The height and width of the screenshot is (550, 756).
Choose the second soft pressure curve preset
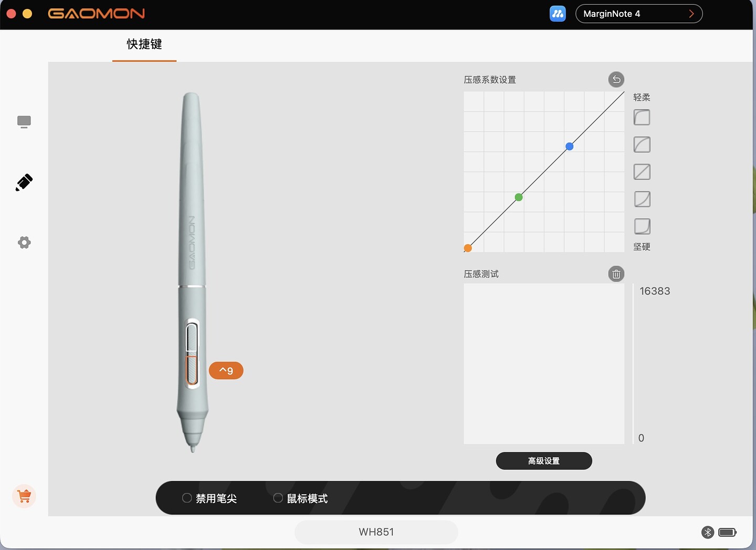point(642,144)
